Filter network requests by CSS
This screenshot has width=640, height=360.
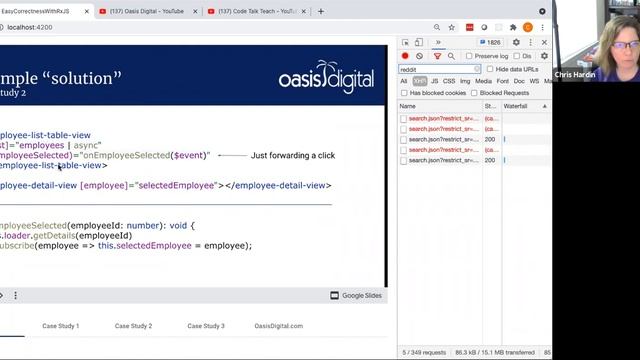click(x=449, y=81)
